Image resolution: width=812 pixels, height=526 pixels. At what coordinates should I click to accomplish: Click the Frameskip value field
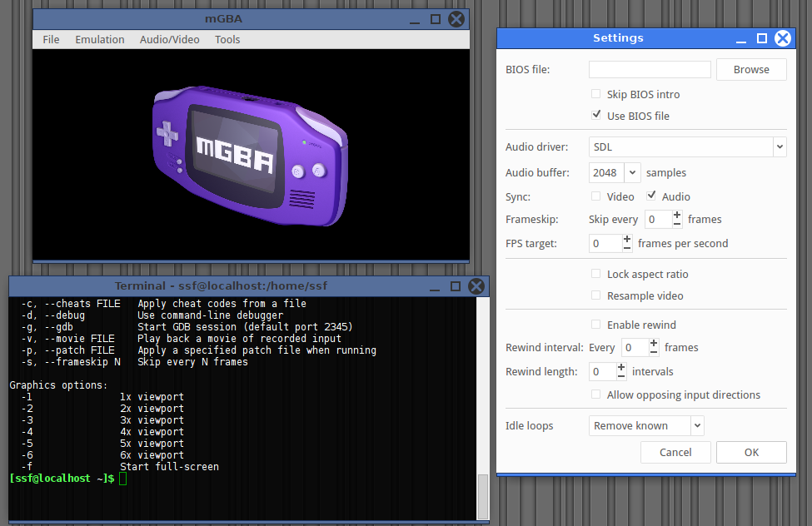click(658, 220)
